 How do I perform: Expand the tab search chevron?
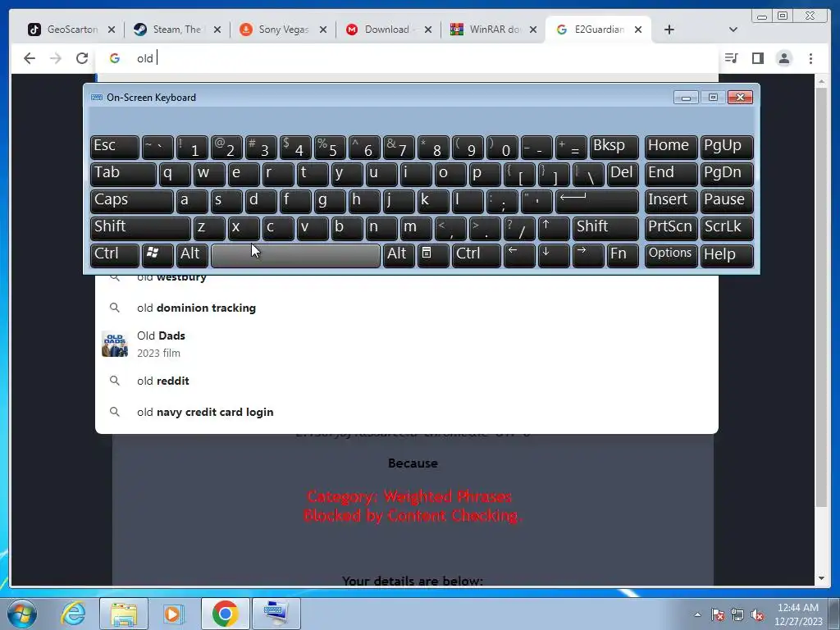733,30
